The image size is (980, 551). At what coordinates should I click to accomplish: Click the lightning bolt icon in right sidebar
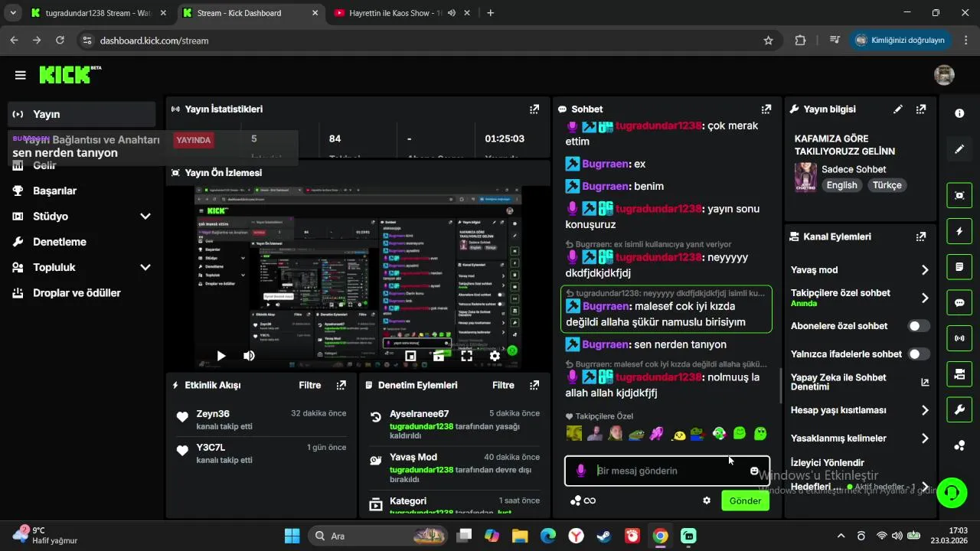pyautogui.click(x=959, y=230)
